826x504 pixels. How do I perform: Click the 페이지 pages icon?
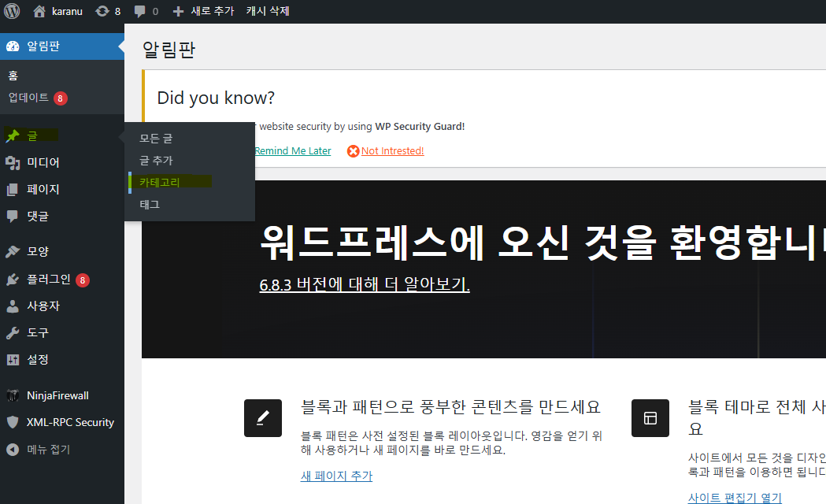[13, 190]
